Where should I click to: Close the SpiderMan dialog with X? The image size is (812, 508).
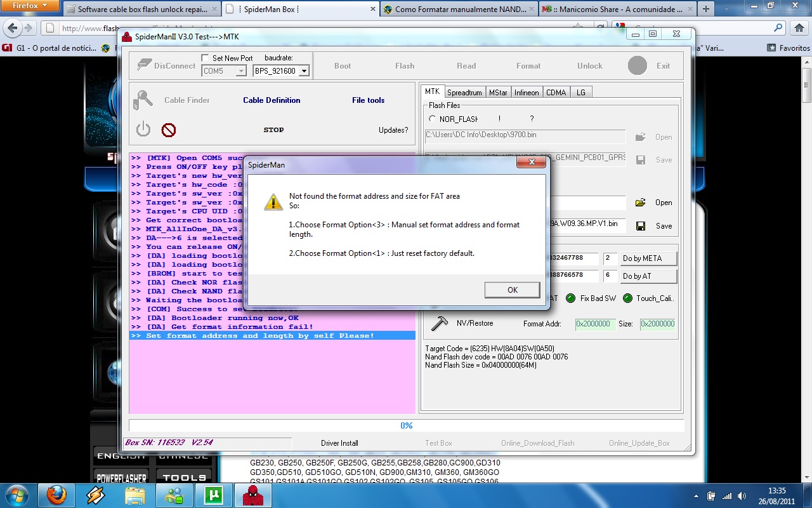pyautogui.click(x=531, y=164)
